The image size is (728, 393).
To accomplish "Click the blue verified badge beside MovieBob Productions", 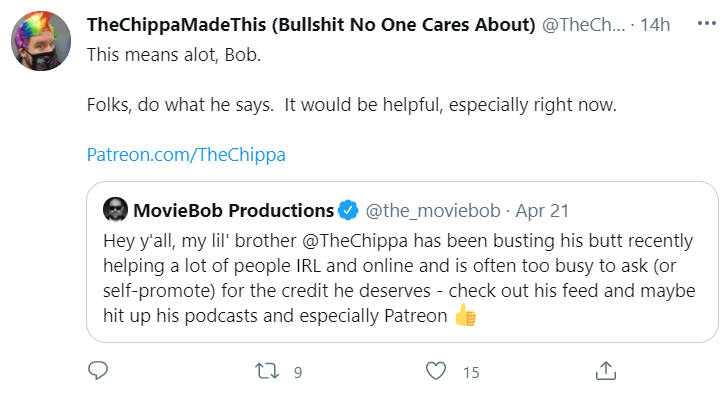I will pos(348,210).
